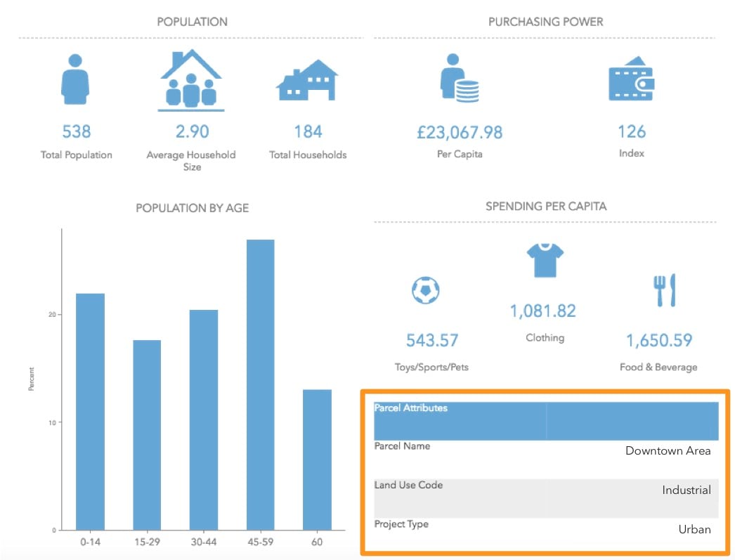Image resolution: width=735 pixels, height=560 pixels.
Task: Click the Toys/Sports/Pets label
Action: [x=431, y=367]
